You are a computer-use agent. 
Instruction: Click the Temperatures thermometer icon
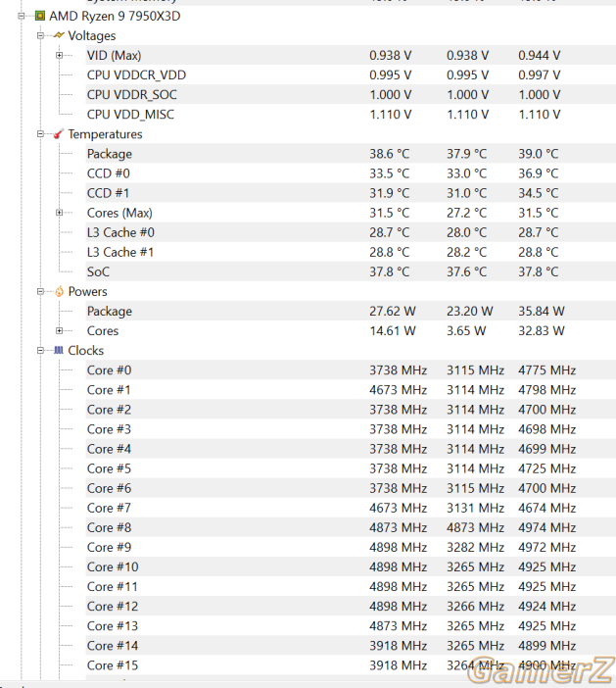tap(59, 134)
